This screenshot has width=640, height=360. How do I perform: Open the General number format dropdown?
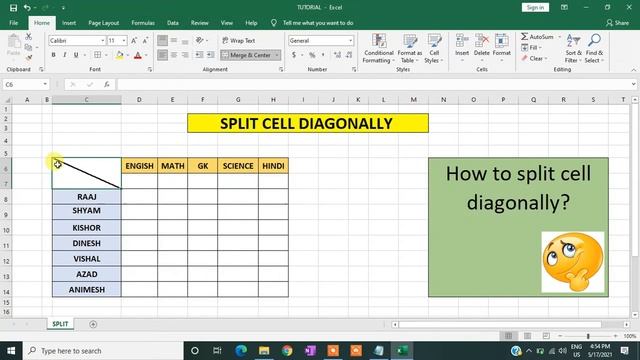[350, 40]
